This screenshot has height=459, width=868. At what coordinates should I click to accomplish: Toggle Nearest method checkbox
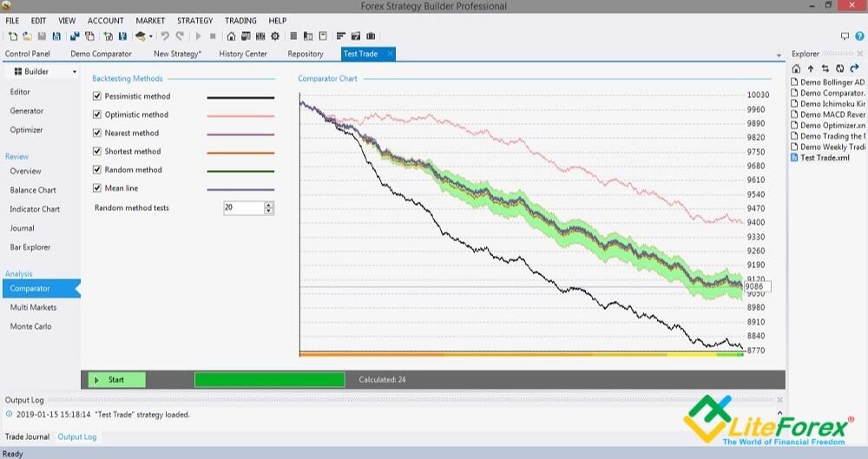tap(97, 133)
